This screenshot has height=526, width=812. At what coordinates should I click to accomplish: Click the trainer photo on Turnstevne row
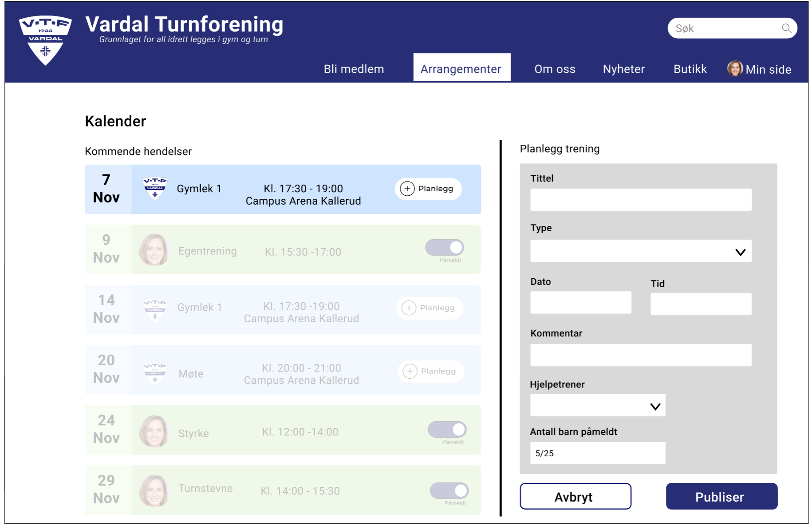pos(154,491)
